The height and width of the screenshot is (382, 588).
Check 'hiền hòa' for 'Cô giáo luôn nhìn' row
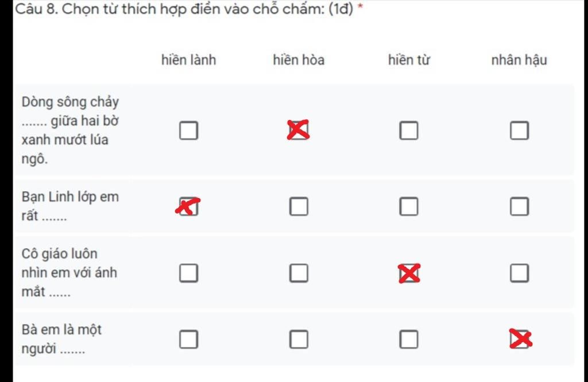299,273
